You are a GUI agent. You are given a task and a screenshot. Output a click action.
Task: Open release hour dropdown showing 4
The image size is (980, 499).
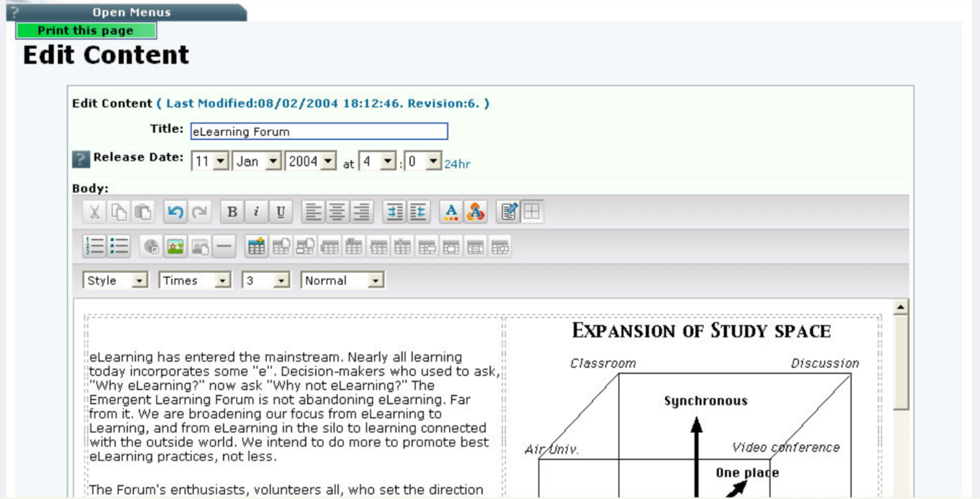click(377, 161)
